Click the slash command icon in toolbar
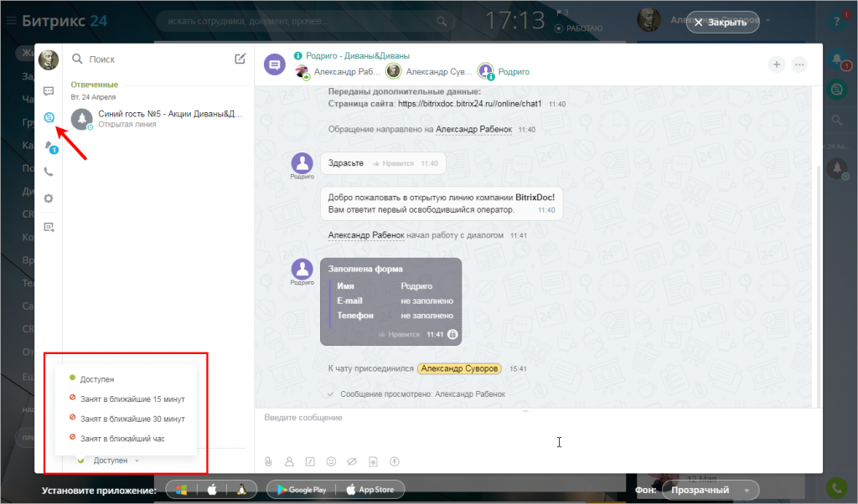This screenshot has width=858, height=504. [x=310, y=461]
